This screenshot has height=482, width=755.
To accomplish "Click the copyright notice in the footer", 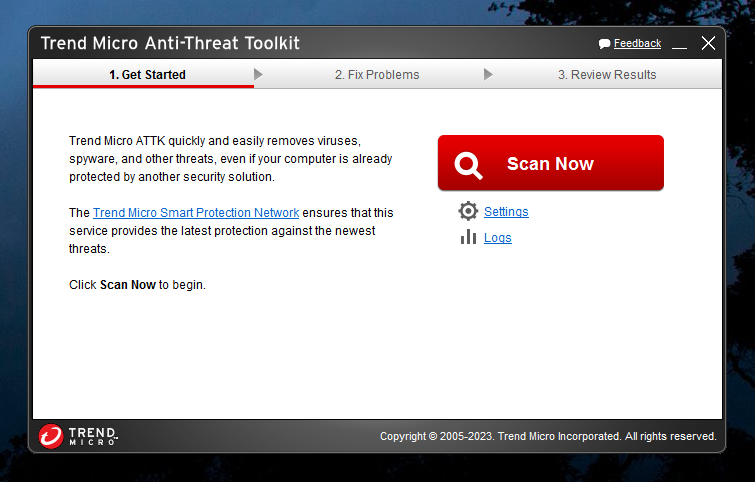I will (x=548, y=436).
